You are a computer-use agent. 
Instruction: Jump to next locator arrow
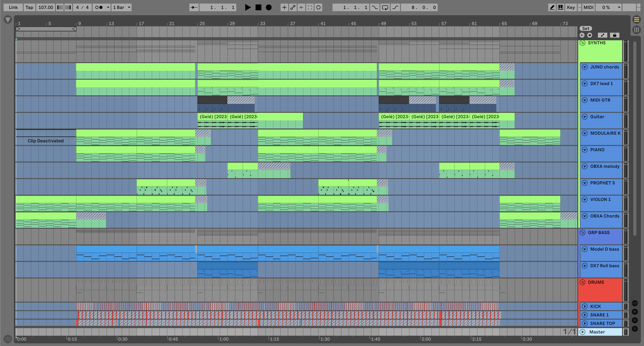(x=589, y=35)
